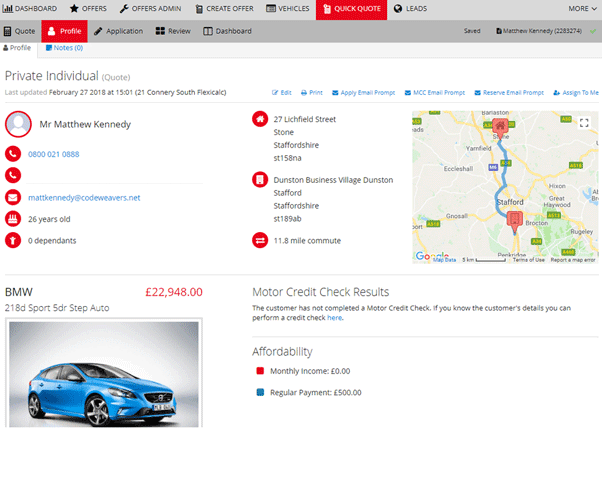Image resolution: width=602 pixels, height=495 pixels.
Task: Open the Review tab
Action: pyautogui.click(x=173, y=31)
